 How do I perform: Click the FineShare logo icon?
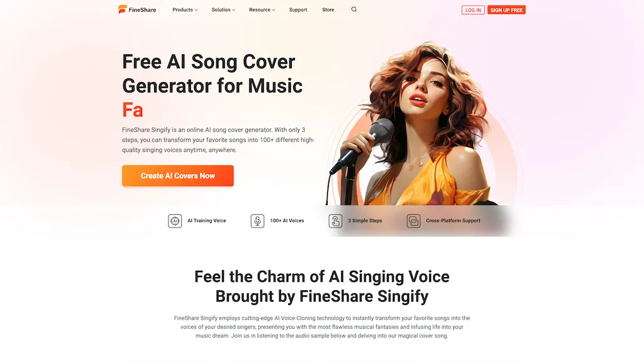click(123, 9)
